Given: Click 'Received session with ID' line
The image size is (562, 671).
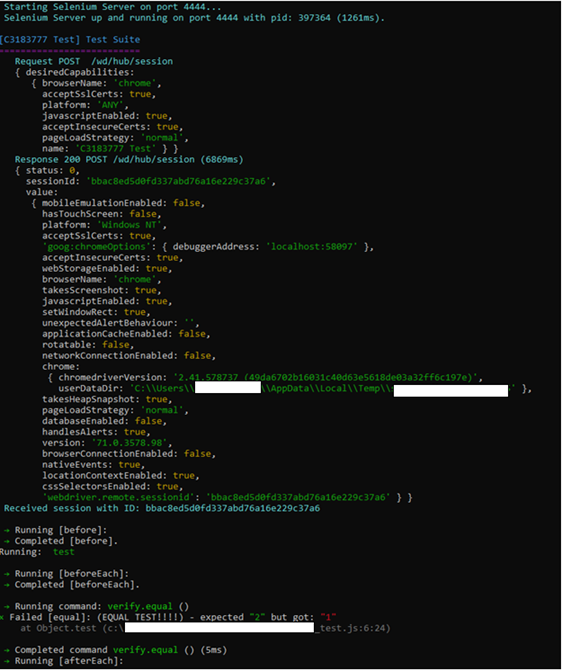Looking at the screenshot, I should point(162,508).
